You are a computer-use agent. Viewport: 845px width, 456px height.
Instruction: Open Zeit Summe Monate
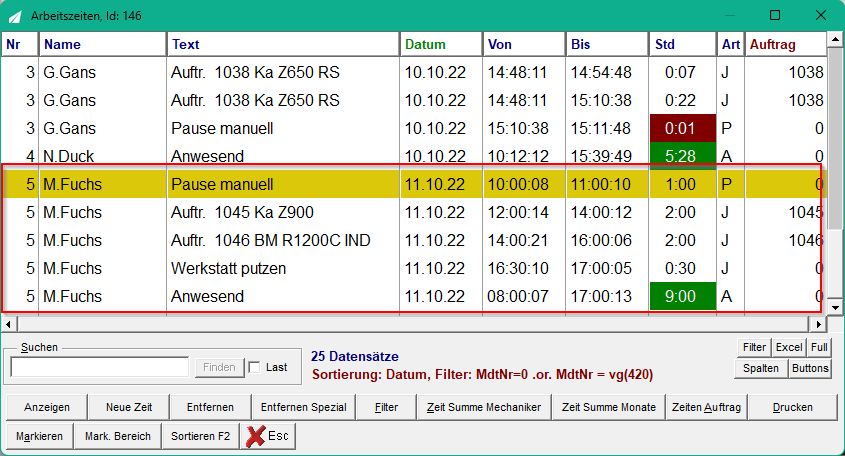tap(609, 407)
